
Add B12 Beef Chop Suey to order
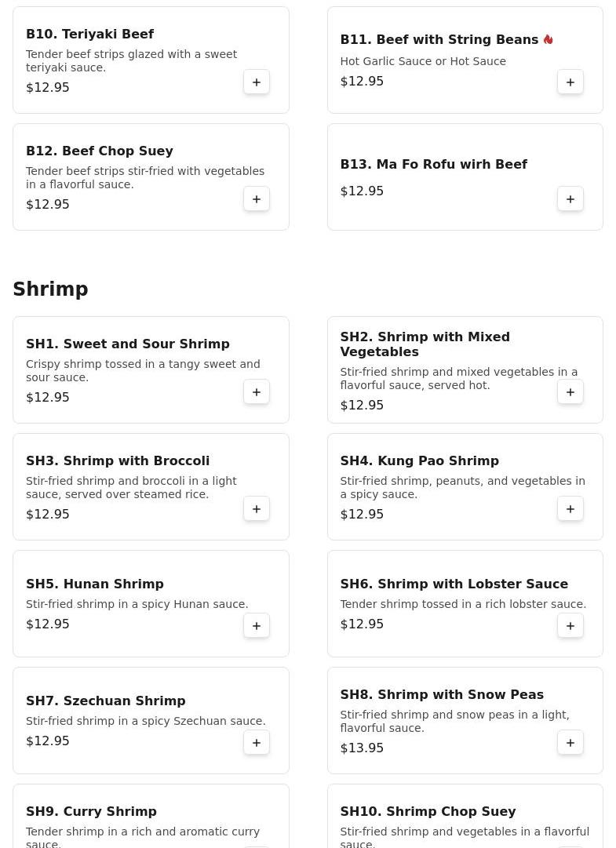[257, 199]
